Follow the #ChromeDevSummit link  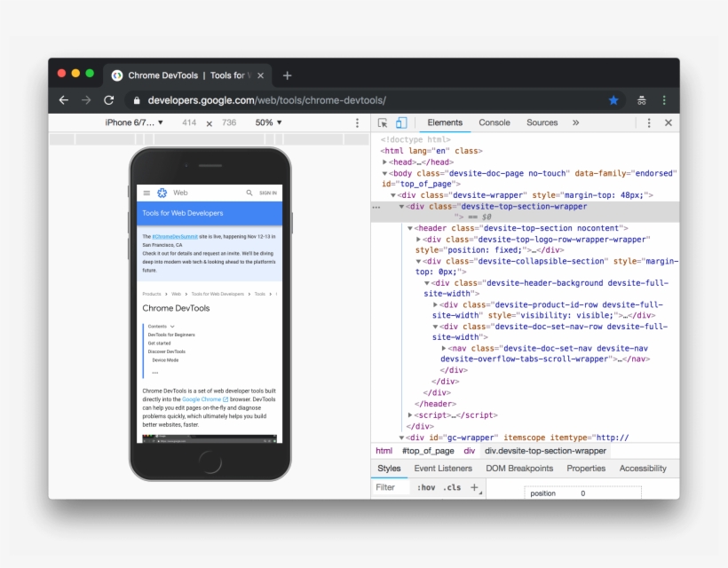(x=175, y=237)
